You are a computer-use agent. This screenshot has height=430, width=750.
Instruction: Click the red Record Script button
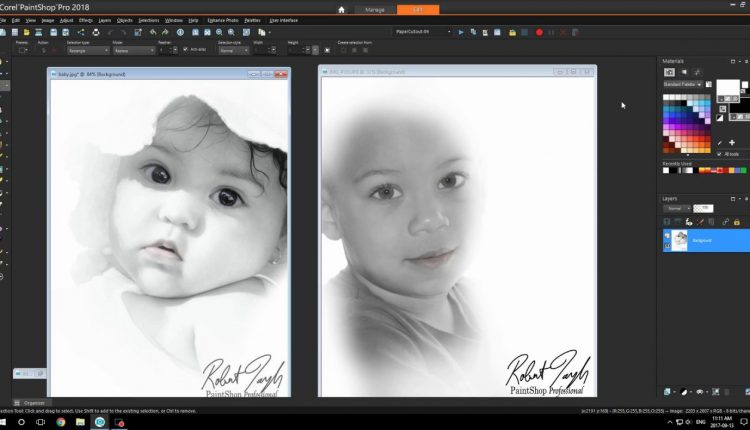(539, 33)
